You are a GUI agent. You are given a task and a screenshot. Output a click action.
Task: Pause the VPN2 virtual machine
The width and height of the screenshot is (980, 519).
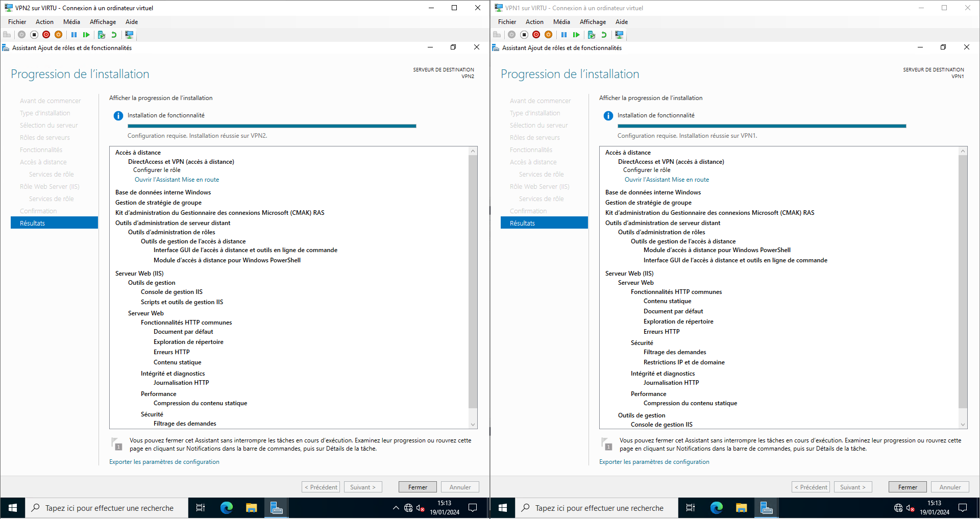pos(74,35)
